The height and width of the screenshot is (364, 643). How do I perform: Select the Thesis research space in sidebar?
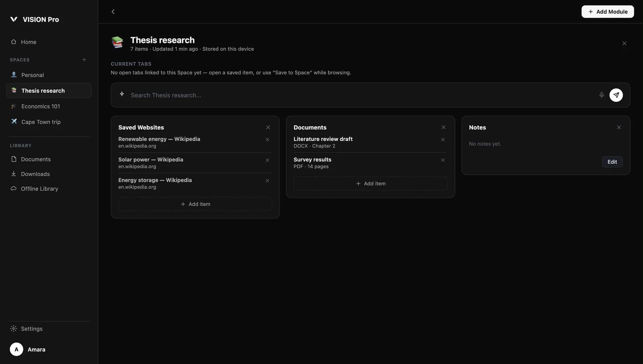(x=49, y=90)
